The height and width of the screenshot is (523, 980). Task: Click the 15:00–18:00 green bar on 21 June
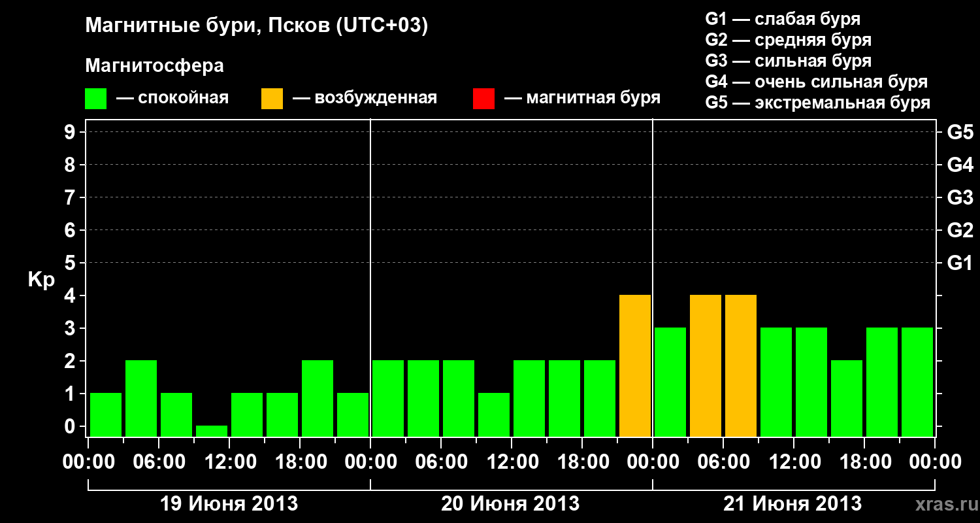coord(847,398)
